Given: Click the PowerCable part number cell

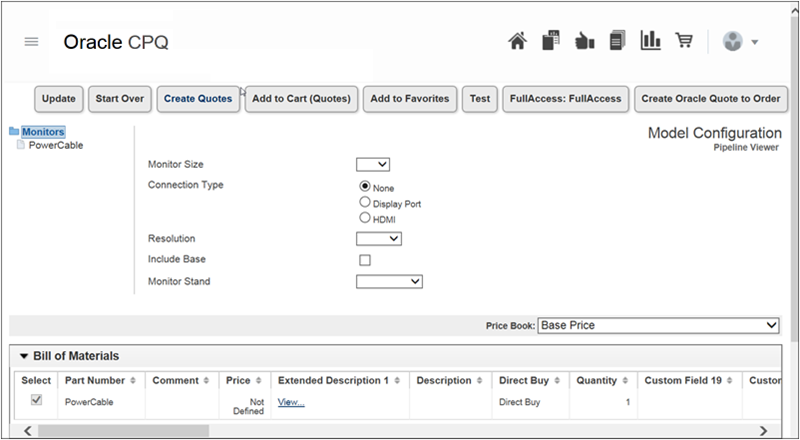Looking at the screenshot, I should [x=89, y=402].
